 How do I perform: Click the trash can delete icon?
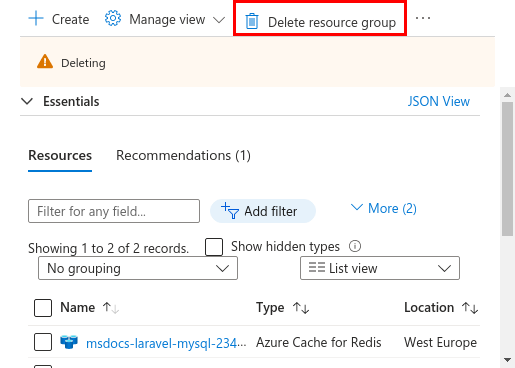click(252, 21)
